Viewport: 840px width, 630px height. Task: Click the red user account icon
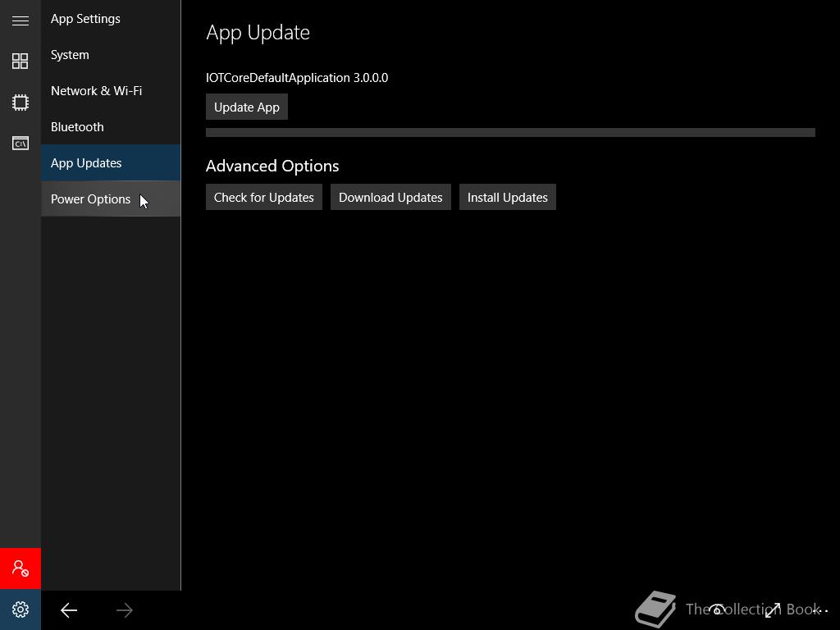(x=21, y=568)
